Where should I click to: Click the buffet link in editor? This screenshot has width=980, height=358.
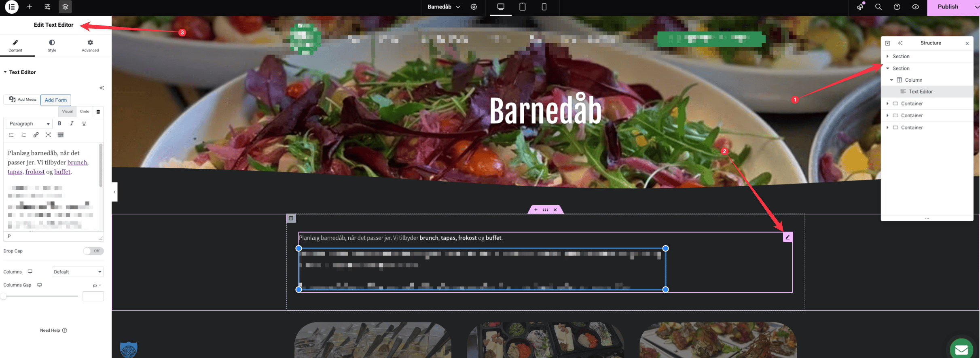point(62,172)
